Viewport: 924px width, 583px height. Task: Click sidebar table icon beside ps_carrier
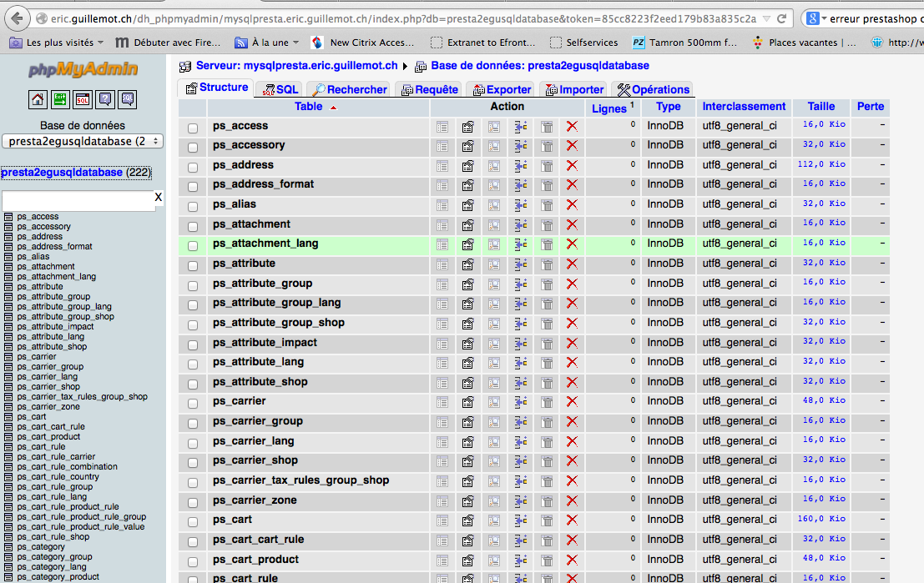click(x=8, y=357)
